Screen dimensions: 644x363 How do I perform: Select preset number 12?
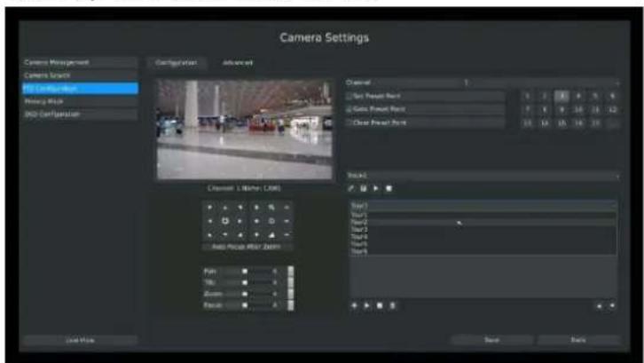[612, 110]
